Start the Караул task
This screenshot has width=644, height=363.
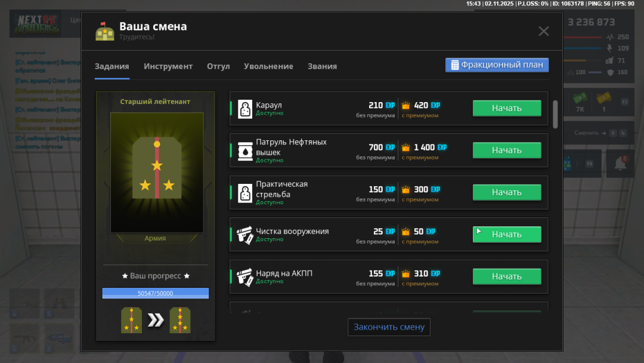click(507, 108)
